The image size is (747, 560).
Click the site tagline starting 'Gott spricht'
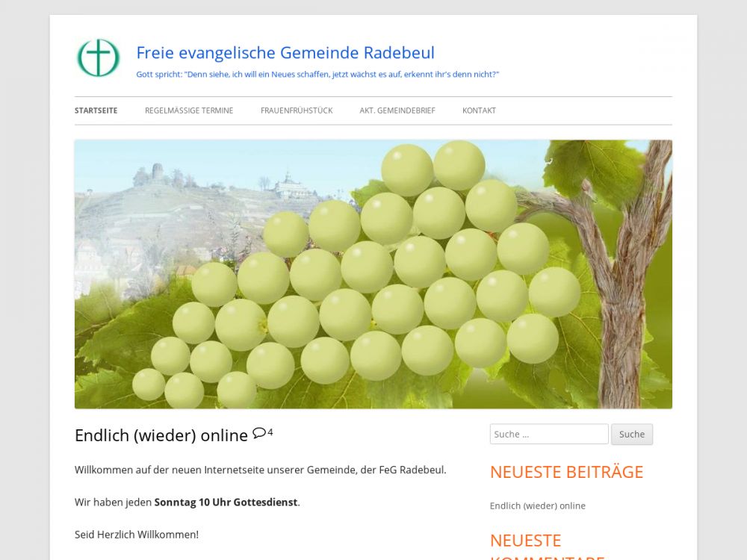pos(317,74)
